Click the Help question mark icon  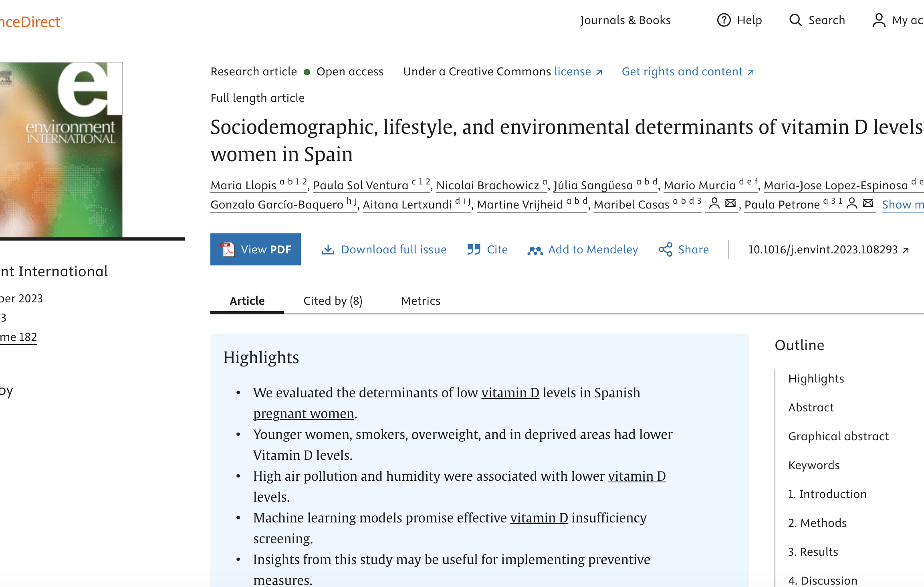[724, 20]
